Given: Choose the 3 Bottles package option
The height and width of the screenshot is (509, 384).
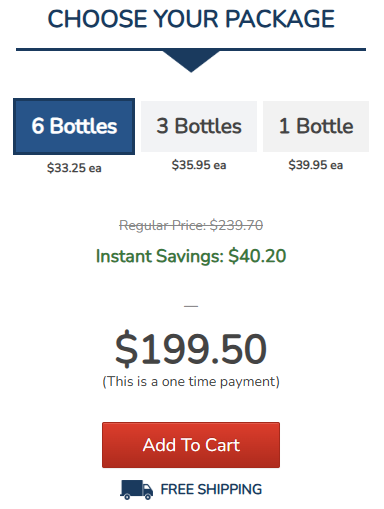Looking at the screenshot, I should (x=199, y=126).
